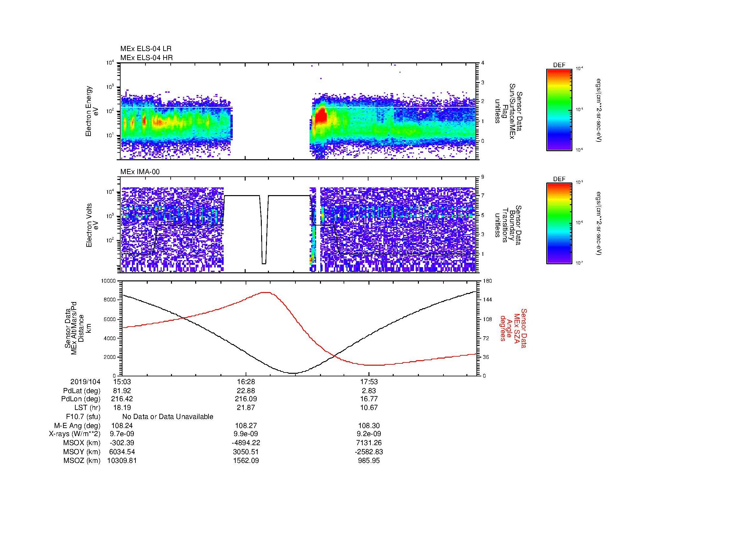Click the red 'MEx SZA Angle degrees' label
The height and width of the screenshot is (534, 756).
click(513, 328)
